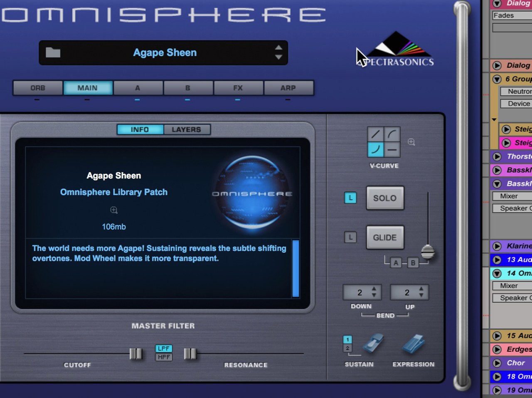Screen dimensions: 532x398
Task: Show the LAYERS view
Action: [x=187, y=130]
